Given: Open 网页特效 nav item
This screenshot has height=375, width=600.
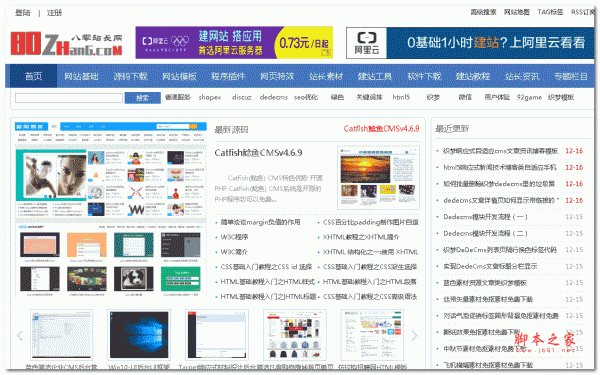Looking at the screenshot, I should pyautogui.click(x=277, y=76).
